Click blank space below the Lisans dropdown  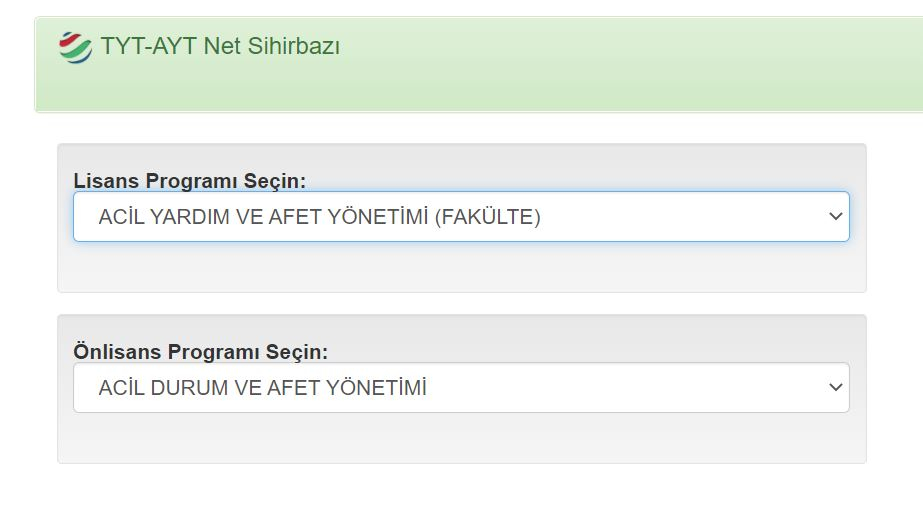point(460,267)
